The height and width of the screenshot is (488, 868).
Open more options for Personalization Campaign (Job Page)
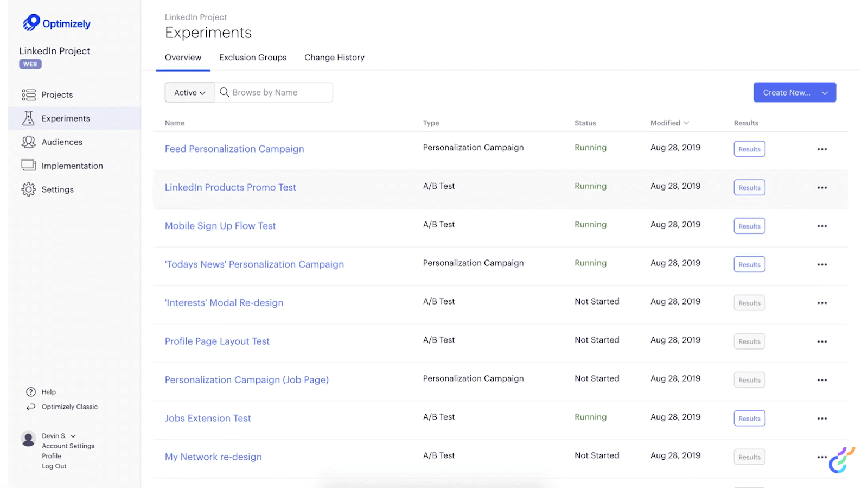coord(822,381)
